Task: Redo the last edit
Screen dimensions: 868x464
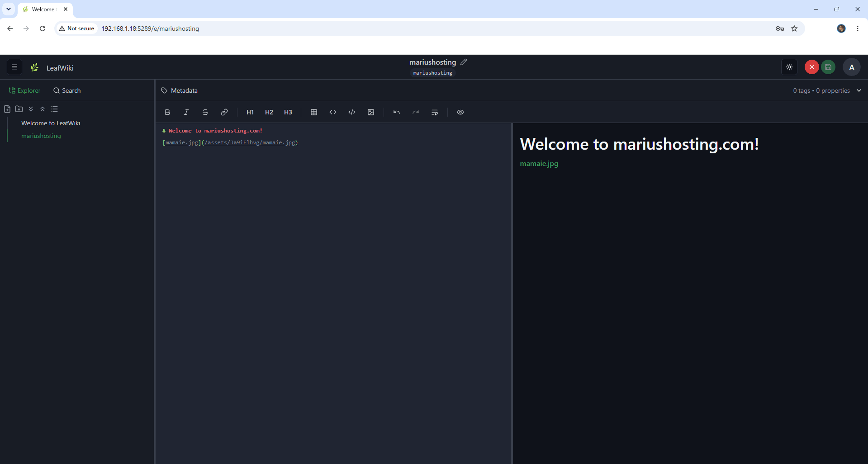Action: pyautogui.click(x=416, y=112)
